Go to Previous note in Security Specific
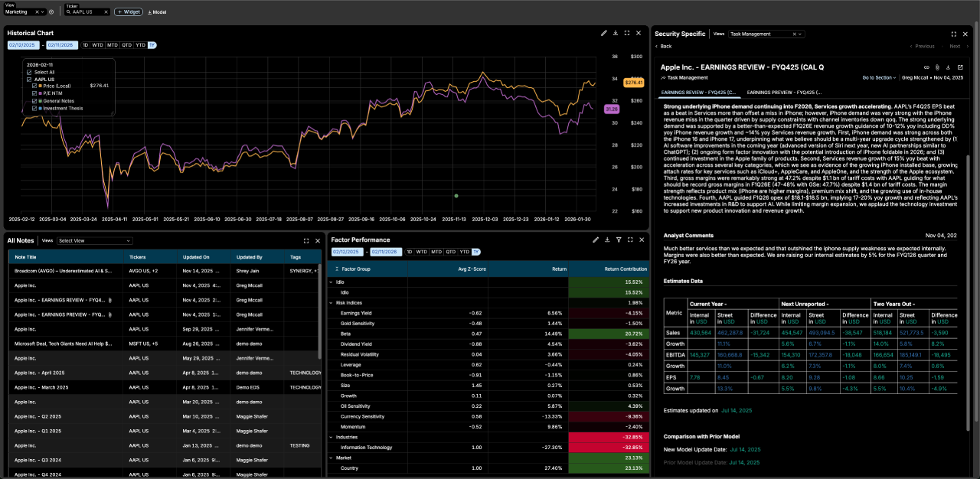 pos(922,46)
